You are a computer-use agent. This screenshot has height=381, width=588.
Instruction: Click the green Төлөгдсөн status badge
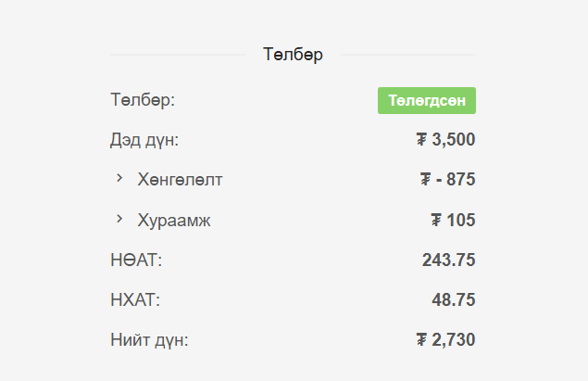coord(426,100)
